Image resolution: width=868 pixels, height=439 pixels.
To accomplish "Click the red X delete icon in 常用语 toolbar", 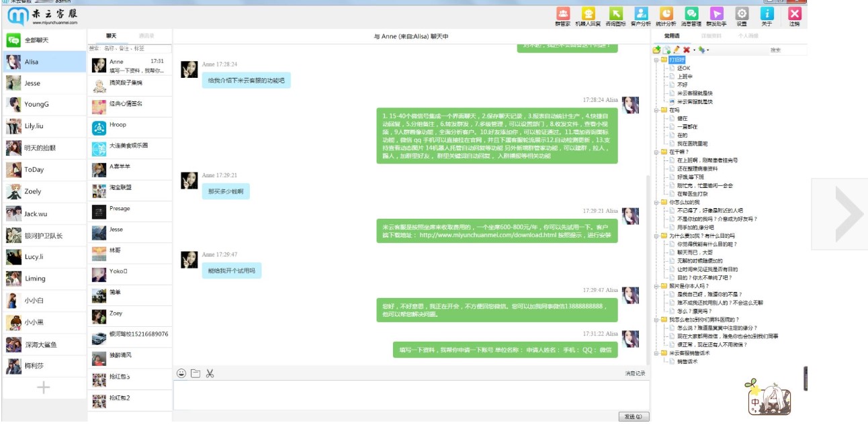I will tap(686, 50).
